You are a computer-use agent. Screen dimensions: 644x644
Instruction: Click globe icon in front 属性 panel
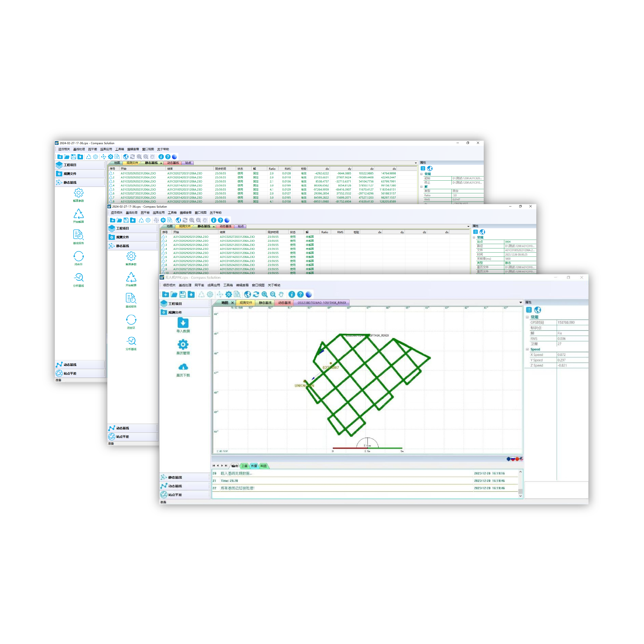pyautogui.click(x=537, y=310)
